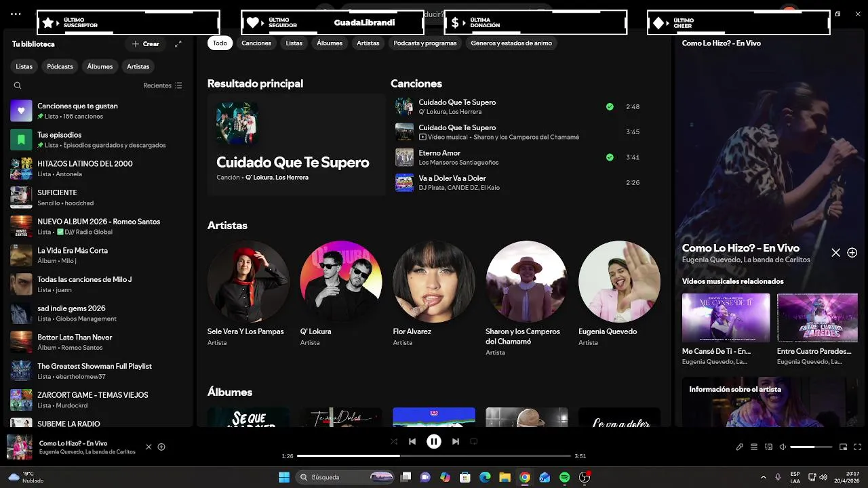Skip to the previous track
Screen dimensions: 868x488
click(412, 441)
